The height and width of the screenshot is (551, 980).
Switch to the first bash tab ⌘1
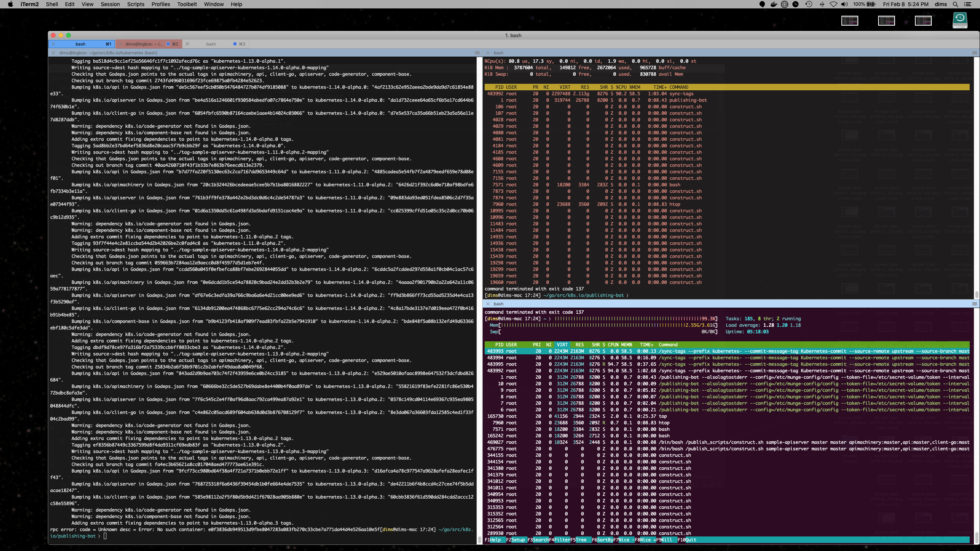(x=82, y=44)
